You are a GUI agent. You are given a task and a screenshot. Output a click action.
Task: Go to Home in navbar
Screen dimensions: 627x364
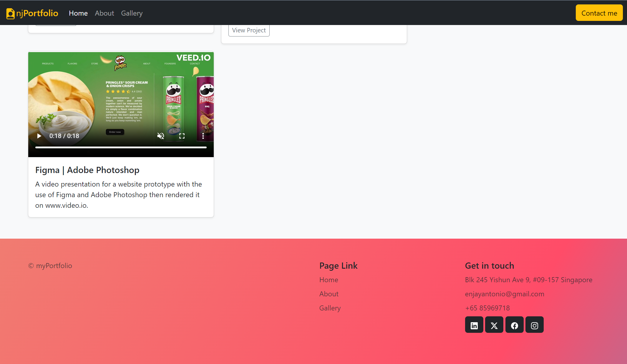click(78, 13)
